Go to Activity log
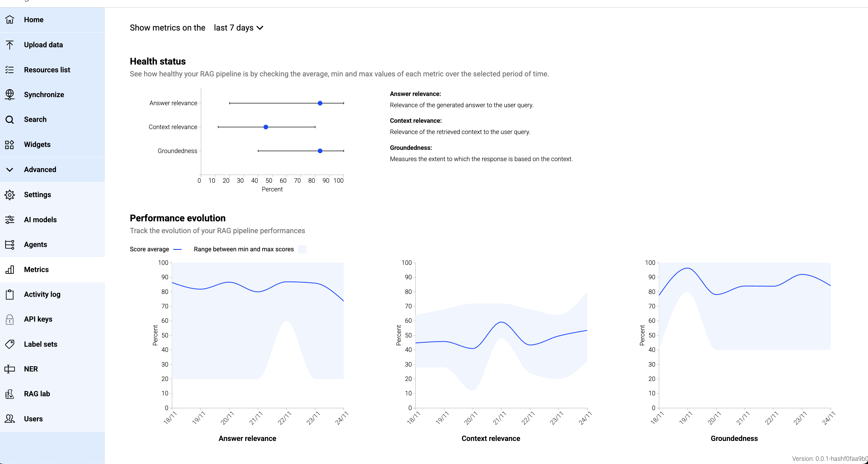 click(x=42, y=294)
